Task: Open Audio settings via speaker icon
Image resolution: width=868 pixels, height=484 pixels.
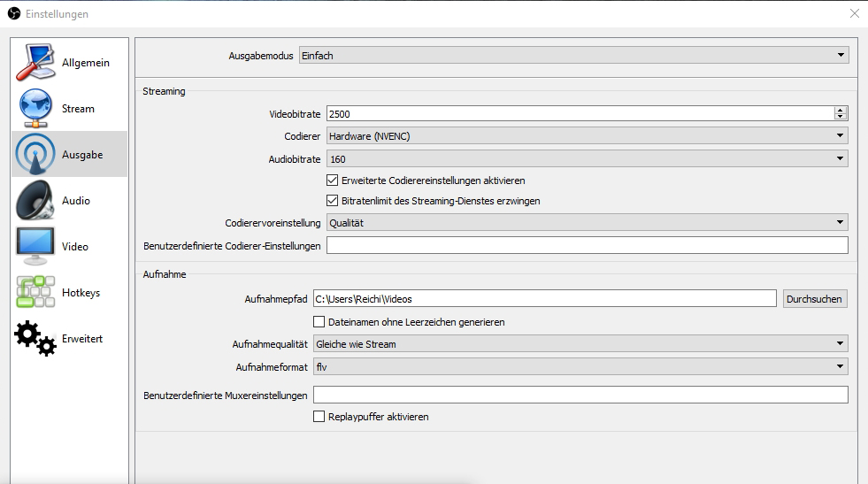Action: click(x=35, y=201)
